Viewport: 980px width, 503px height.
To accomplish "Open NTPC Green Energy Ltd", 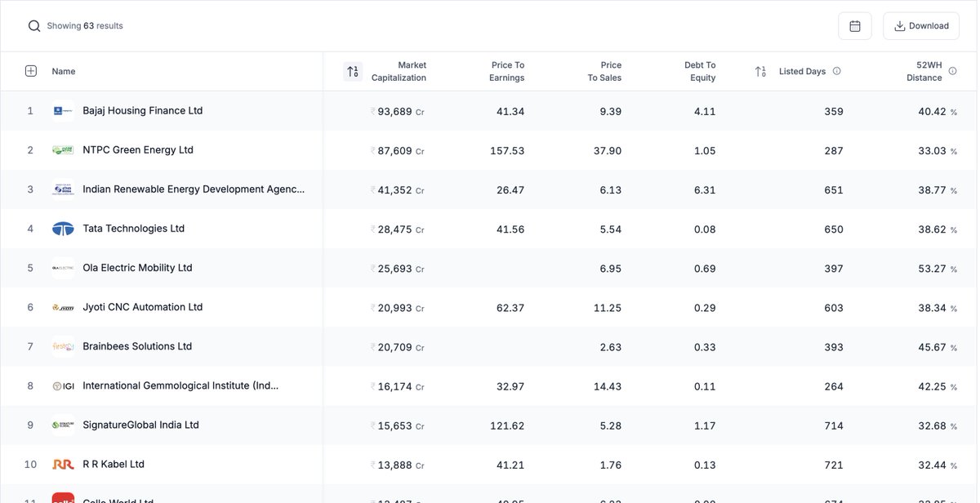I will tap(138, 149).
